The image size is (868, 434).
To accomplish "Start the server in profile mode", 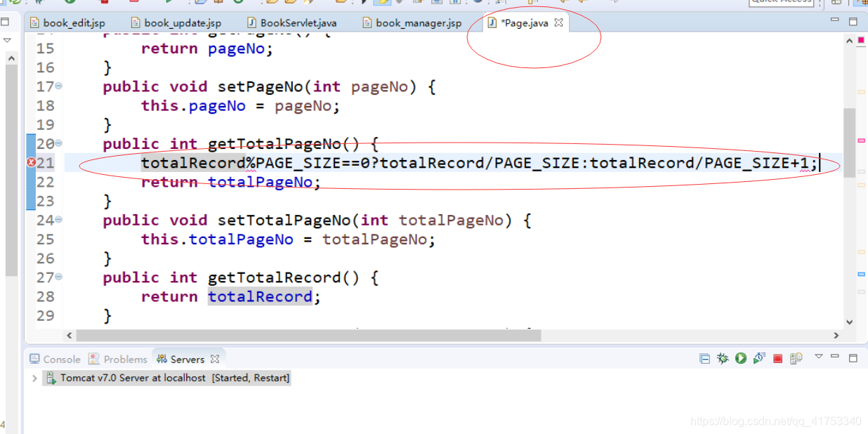I will pos(759,359).
